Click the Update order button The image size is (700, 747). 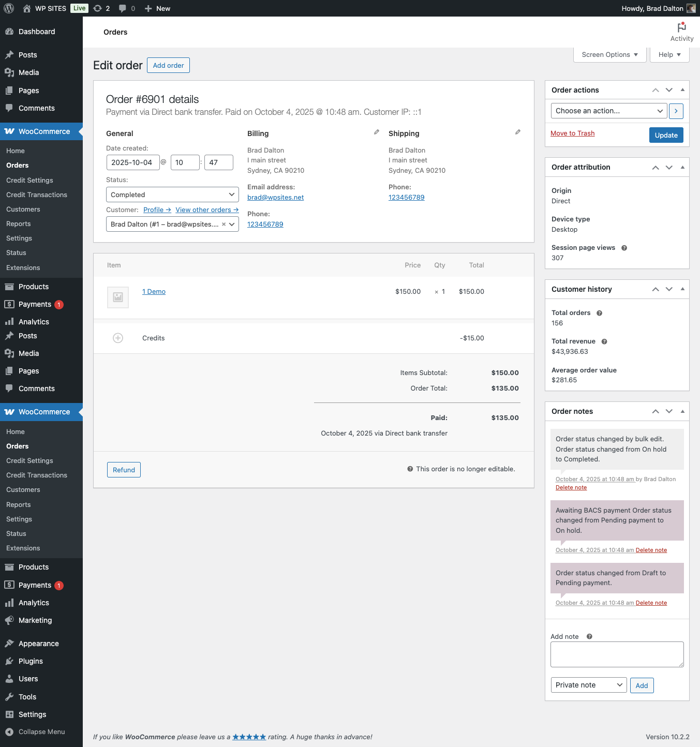click(666, 135)
